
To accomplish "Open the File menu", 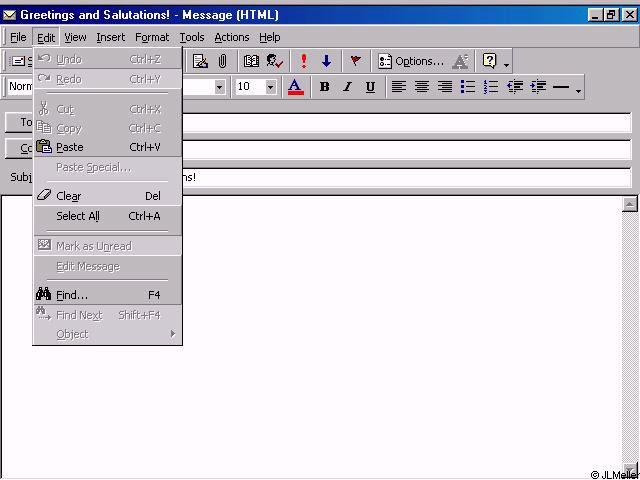I will pos(18,38).
